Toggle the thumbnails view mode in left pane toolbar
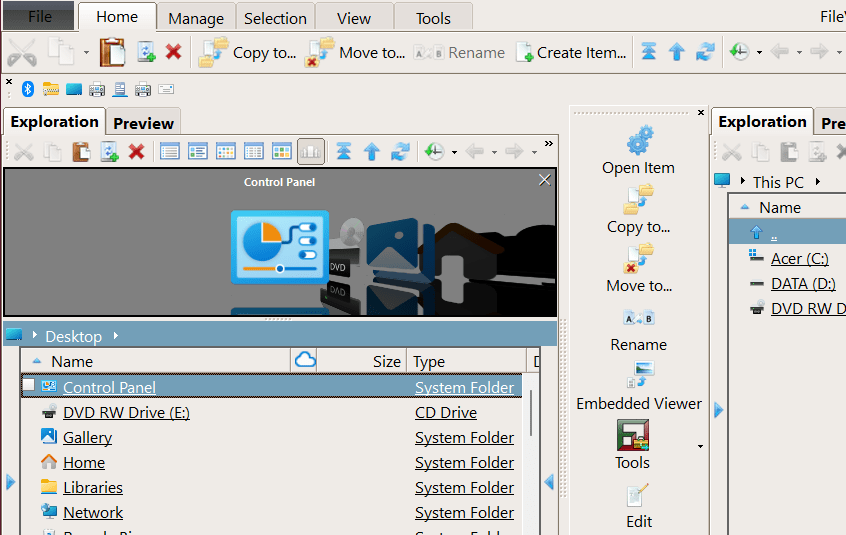 click(282, 152)
